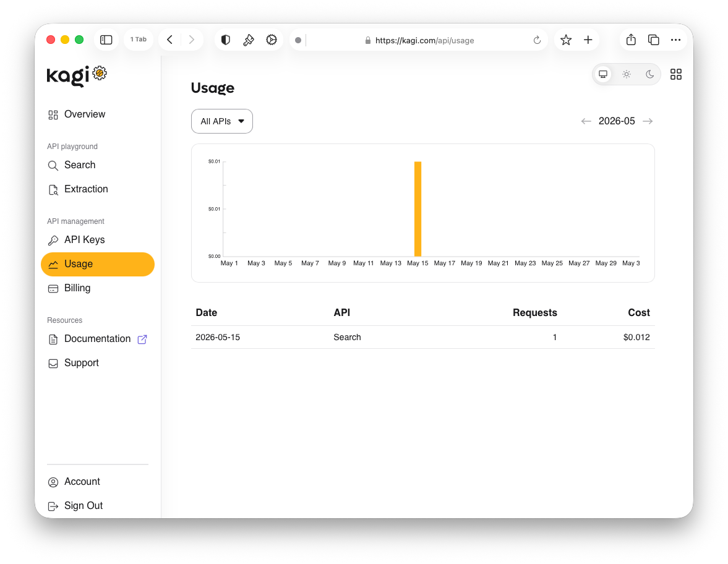Click the 2026-05 month label

click(x=617, y=121)
